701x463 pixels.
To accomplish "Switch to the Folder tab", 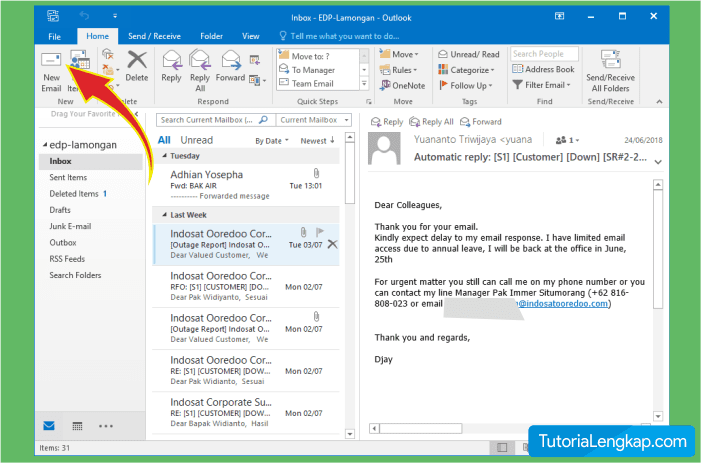I will (x=211, y=36).
